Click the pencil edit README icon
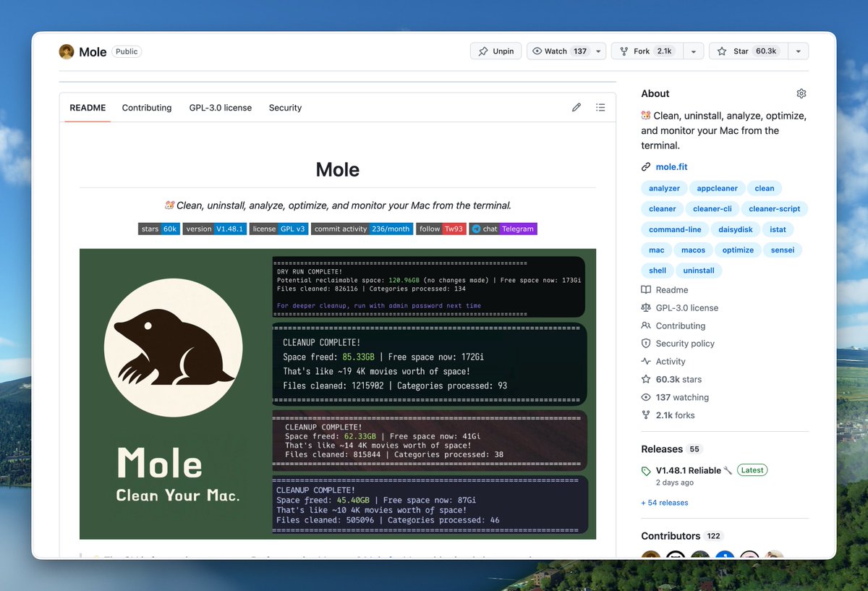Viewport: 868px width, 591px height. tap(576, 107)
